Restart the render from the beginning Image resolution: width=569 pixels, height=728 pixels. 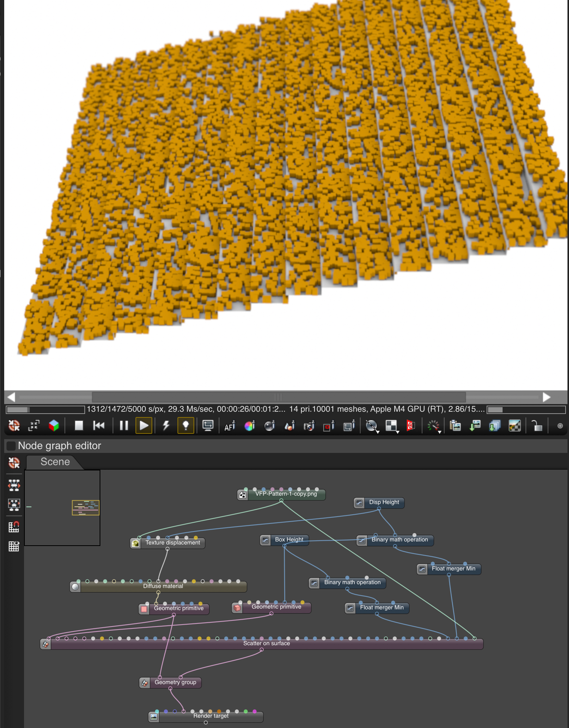pos(99,425)
